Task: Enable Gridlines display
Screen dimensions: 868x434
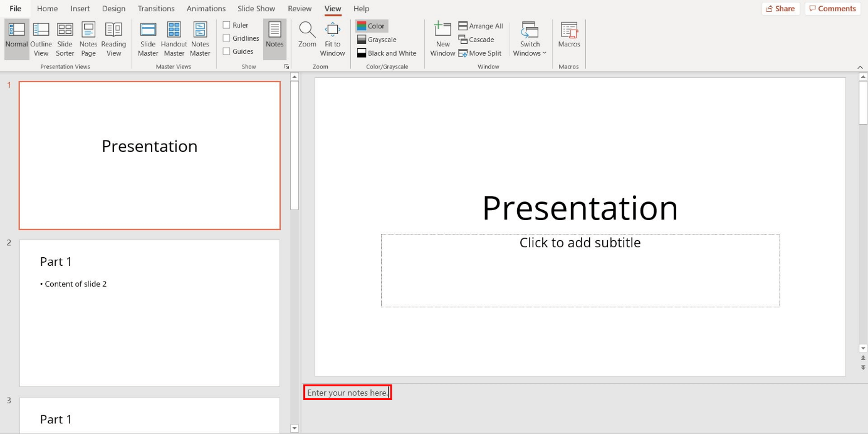Action: pyautogui.click(x=226, y=38)
